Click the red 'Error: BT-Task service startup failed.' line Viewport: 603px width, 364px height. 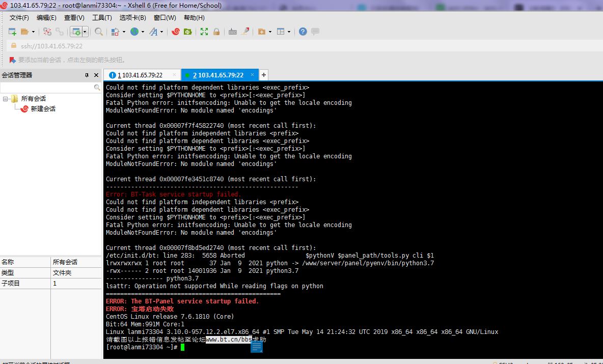coord(174,194)
